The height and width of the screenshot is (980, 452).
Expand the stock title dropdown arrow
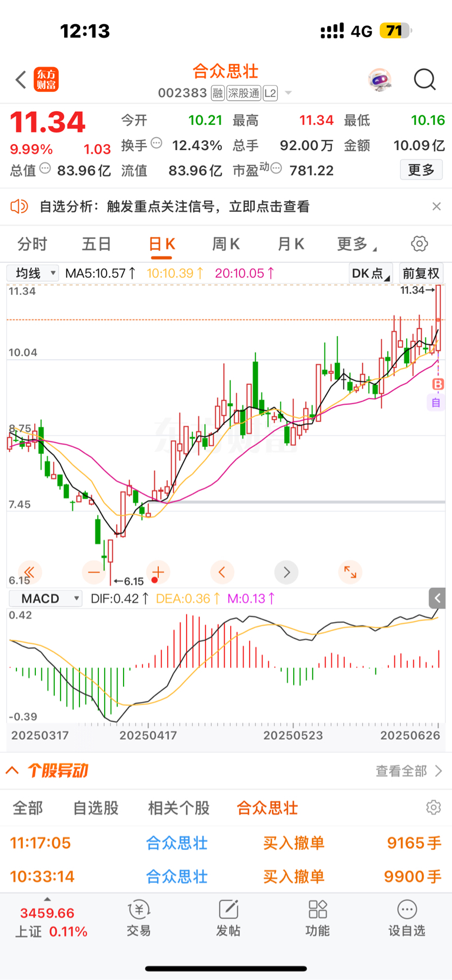coord(288,93)
